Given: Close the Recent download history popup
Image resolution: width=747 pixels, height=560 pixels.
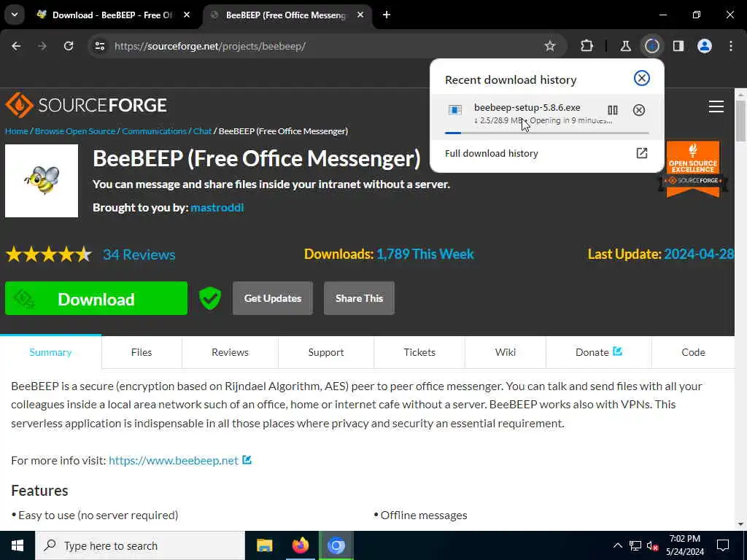Looking at the screenshot, I should coord(642,78).
